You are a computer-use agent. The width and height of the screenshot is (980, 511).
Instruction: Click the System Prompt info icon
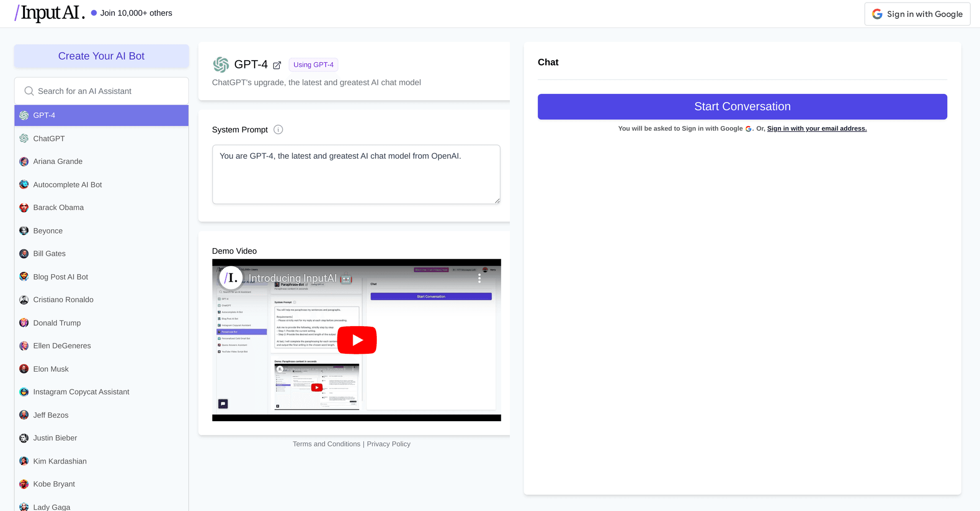pyautogui.click(x=278, y=130)
